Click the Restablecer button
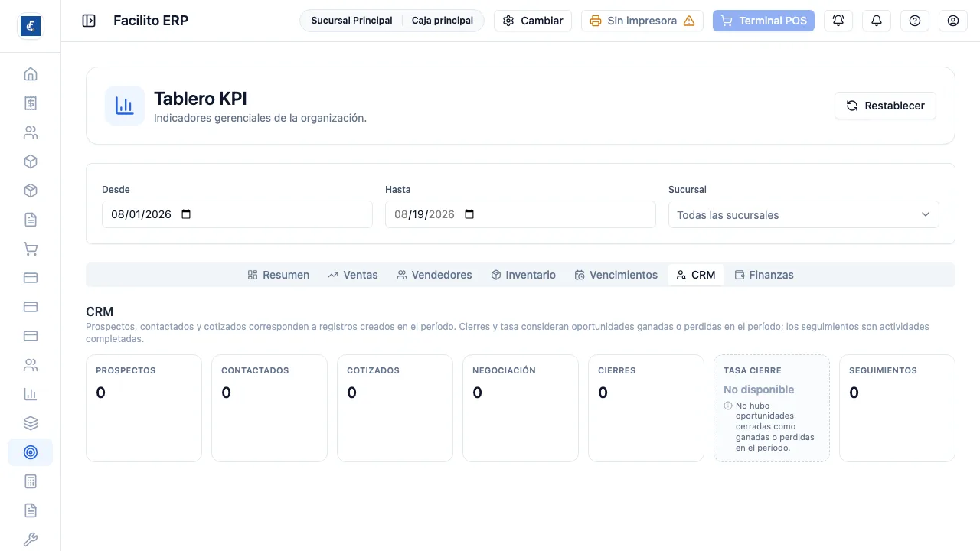Viewport: 980px width, 551px height. [x=885, y=106]
